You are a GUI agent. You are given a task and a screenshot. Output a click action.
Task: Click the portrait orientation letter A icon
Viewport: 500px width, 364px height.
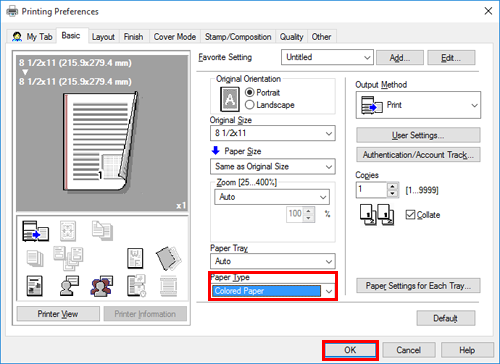(230, 99)
